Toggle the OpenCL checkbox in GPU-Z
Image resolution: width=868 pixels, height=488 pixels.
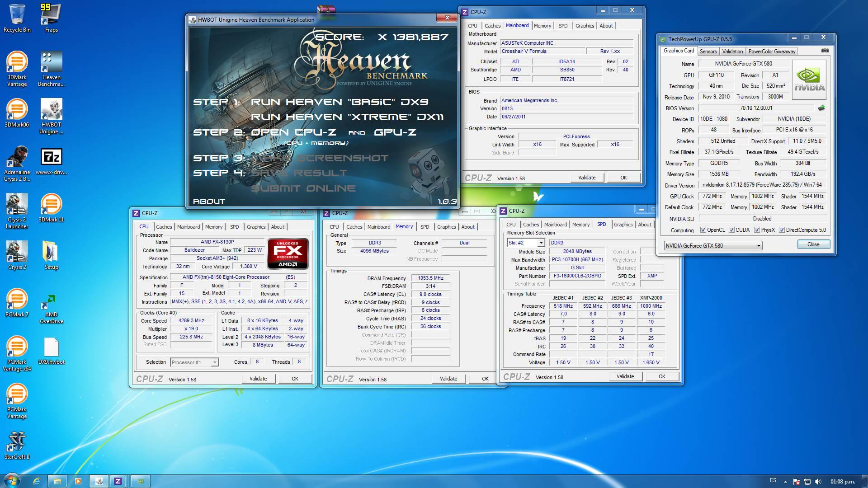(x=703, y=230)
